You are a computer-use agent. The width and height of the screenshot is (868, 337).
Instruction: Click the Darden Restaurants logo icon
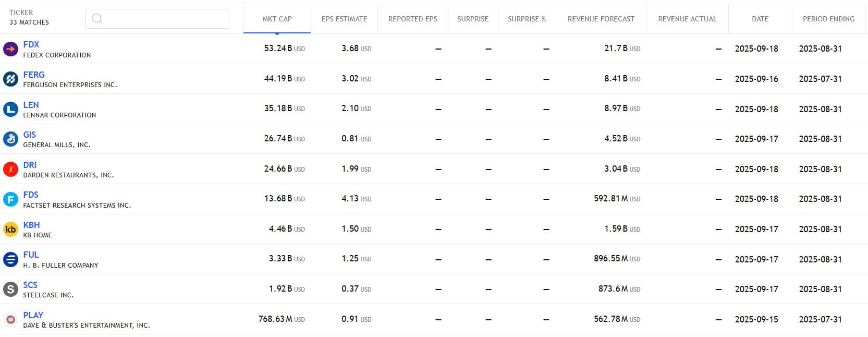pyautogui.click(x=10, y=170)
